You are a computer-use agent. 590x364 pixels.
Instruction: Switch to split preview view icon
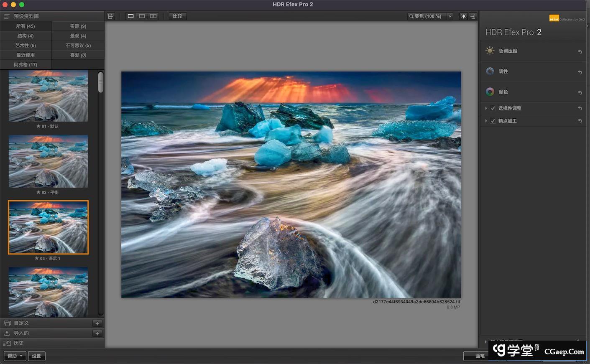click(x=142, y=16)
